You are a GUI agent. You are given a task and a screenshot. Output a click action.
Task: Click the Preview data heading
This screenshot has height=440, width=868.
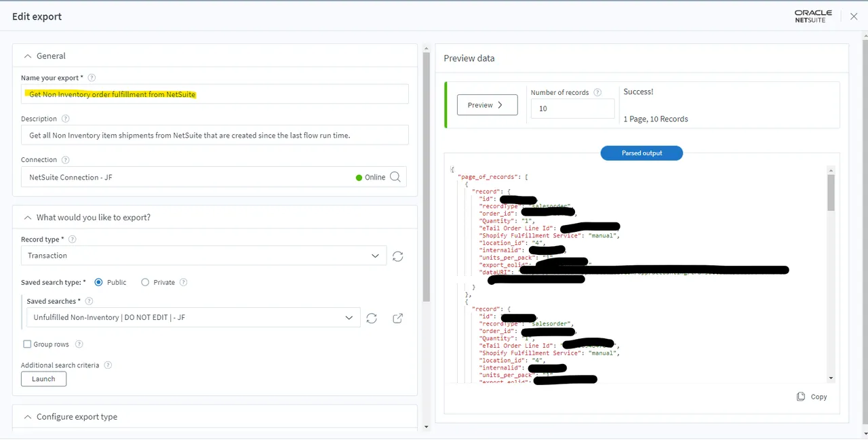click(x=469, y=58)
